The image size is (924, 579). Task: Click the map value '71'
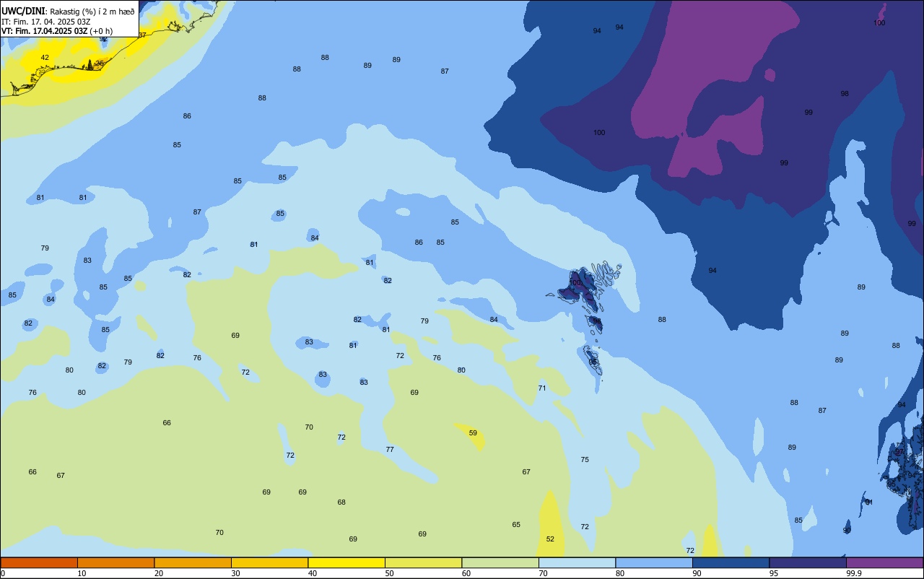[542, 388]
